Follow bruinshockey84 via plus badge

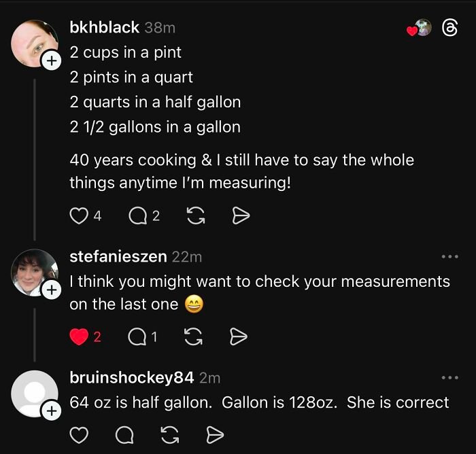(x=52, y=410)
